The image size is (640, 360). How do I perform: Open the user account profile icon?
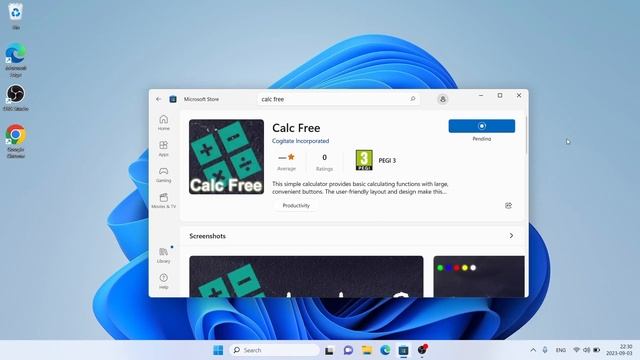click(442, 99)
